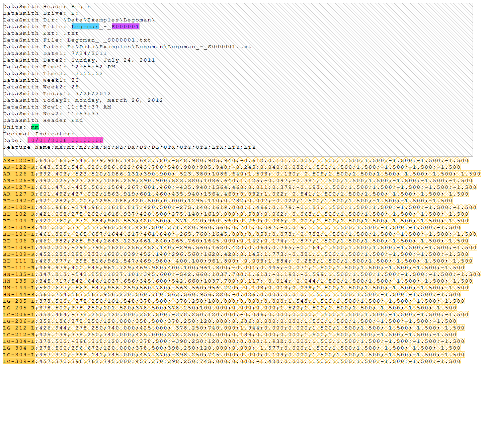Click the DataSmith Header Begin line
The height and width of the screenshot is (448, 484).
(x=47, y=6)
